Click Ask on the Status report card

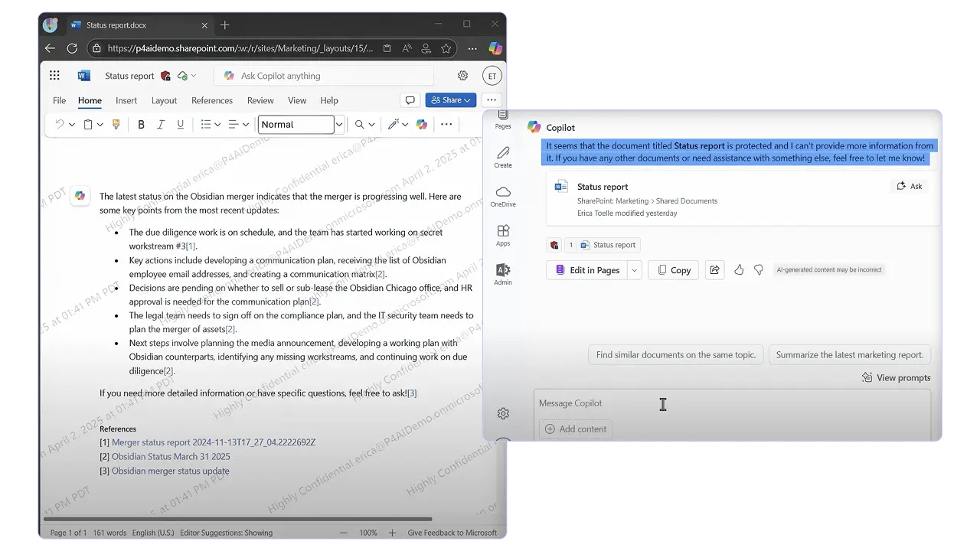910,186
